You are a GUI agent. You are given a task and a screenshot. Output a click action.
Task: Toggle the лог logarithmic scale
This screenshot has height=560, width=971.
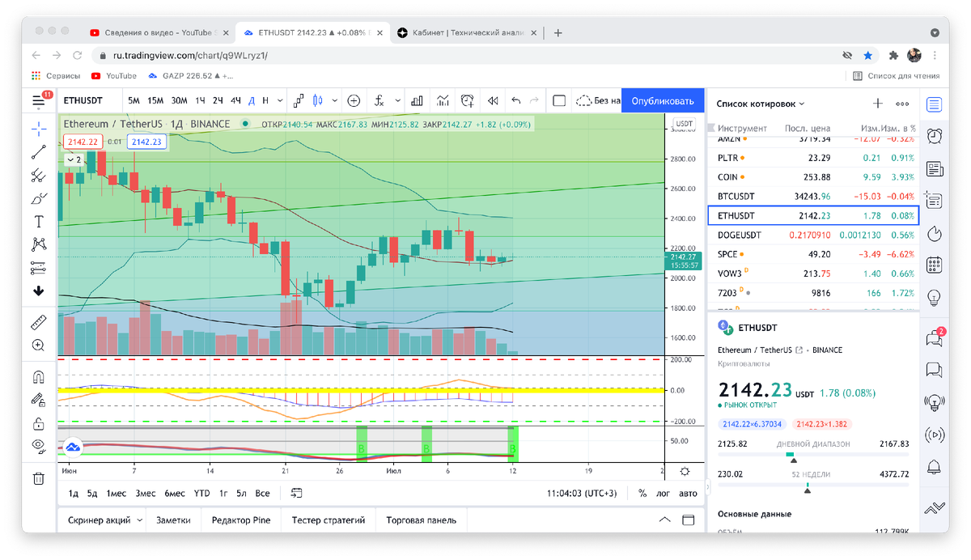[x=663, y=493]
